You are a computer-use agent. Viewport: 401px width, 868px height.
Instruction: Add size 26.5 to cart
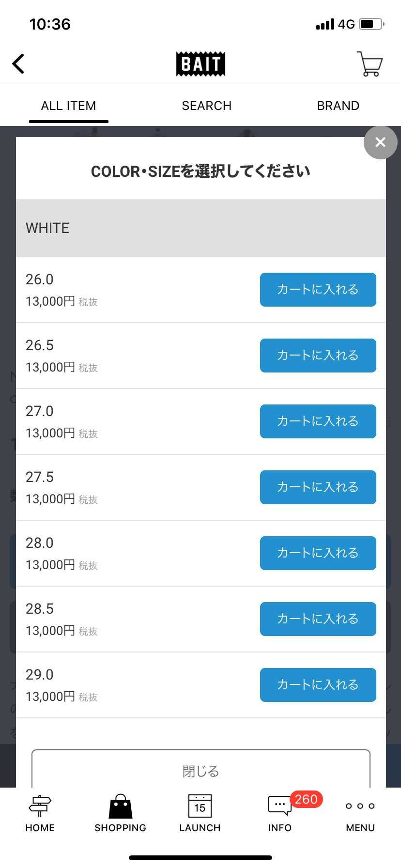pyautogui.click(x=318, y=356)
